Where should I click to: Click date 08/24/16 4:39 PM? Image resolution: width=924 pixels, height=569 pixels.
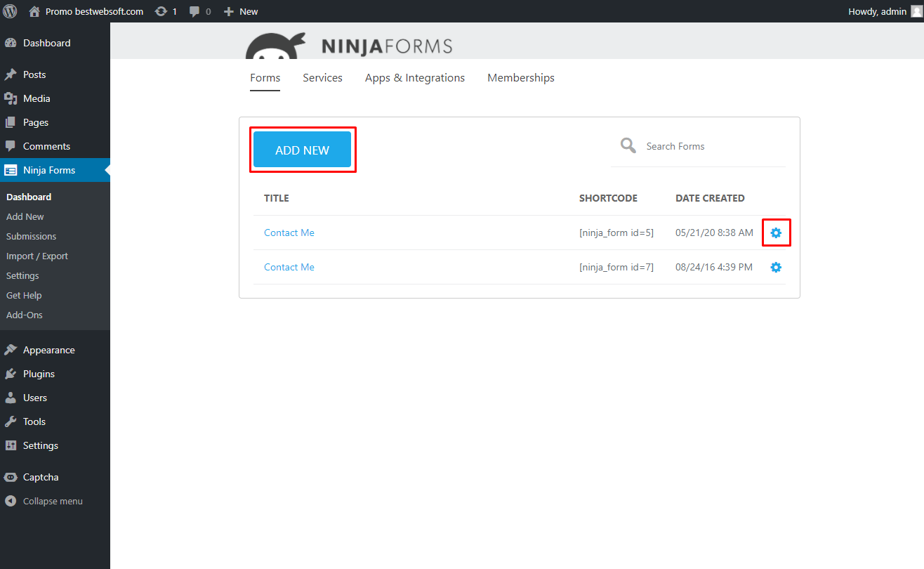click(x=714, y=267)
